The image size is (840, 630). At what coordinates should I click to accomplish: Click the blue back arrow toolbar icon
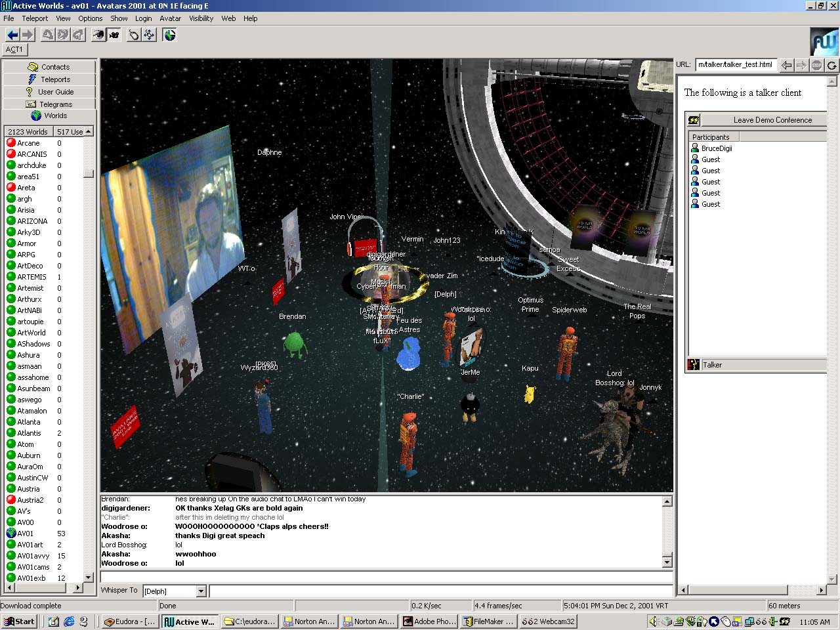coord(12,35)
